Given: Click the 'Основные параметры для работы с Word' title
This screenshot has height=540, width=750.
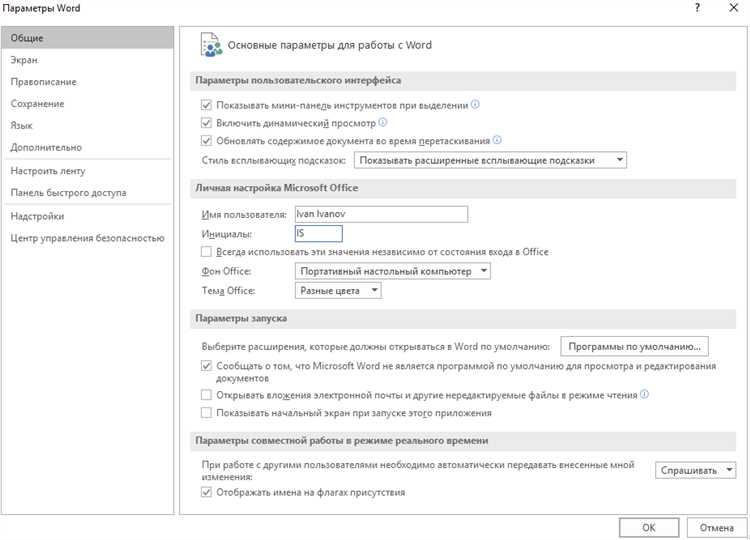Looking at the screenshot, I should click(x=330, y=45).
